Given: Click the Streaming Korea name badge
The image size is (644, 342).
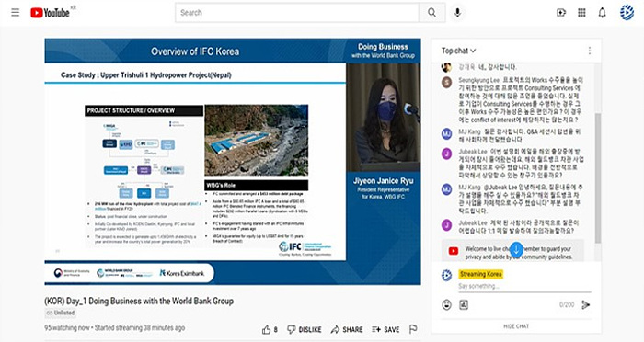Looking at the screenshot, I should coord(480,274).
